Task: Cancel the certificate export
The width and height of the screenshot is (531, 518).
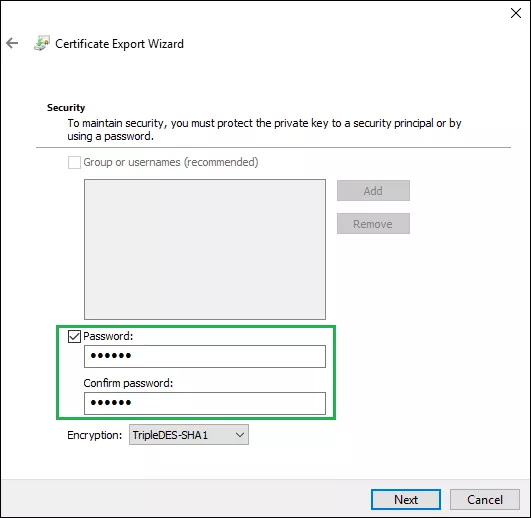Action: 485,499
